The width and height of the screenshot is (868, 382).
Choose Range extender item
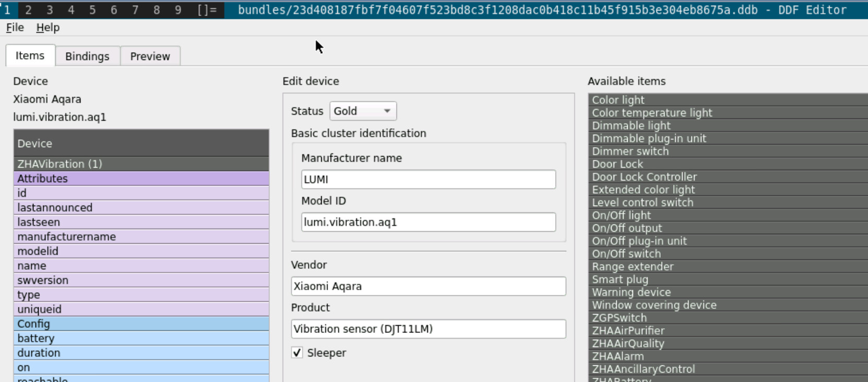[728, 267]
